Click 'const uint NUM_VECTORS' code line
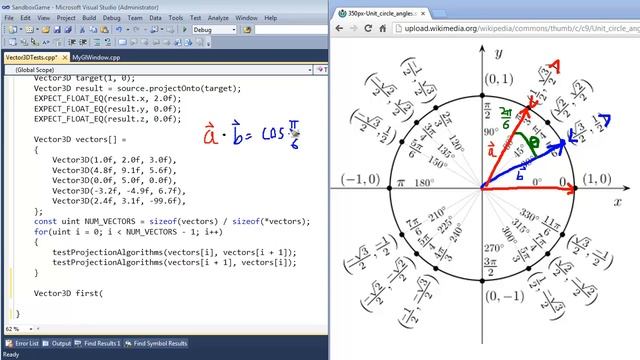 point(172,221)
